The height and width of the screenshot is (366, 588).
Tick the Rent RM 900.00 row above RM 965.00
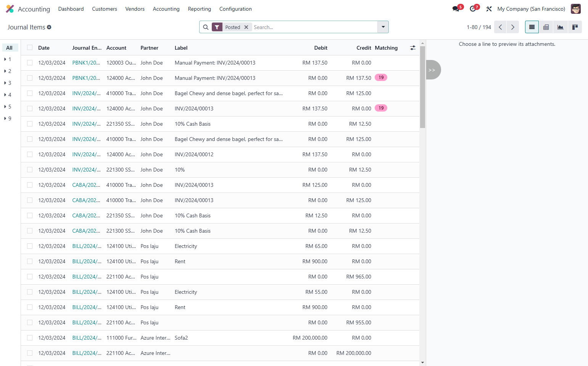point(30,261)
